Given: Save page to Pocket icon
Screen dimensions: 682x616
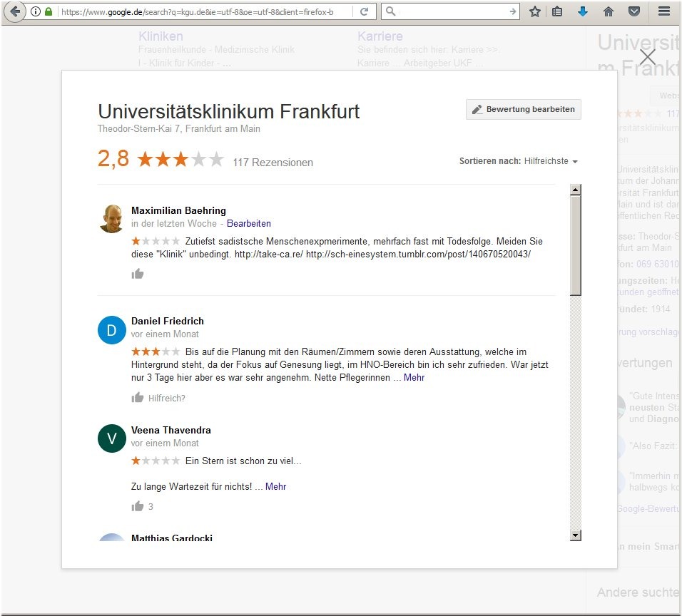Looking at the screenshot, I should tap(634, 11).
